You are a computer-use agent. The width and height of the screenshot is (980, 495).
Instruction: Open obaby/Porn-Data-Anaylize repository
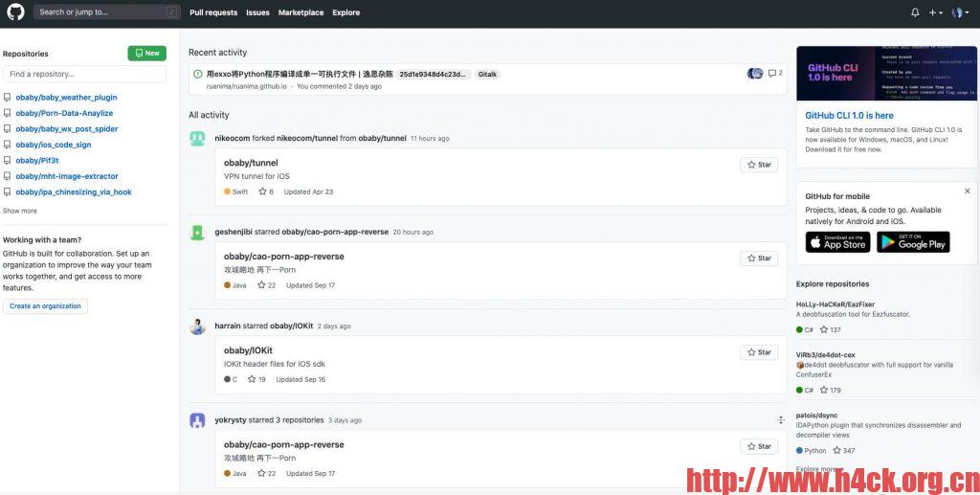tap(64, 113)
